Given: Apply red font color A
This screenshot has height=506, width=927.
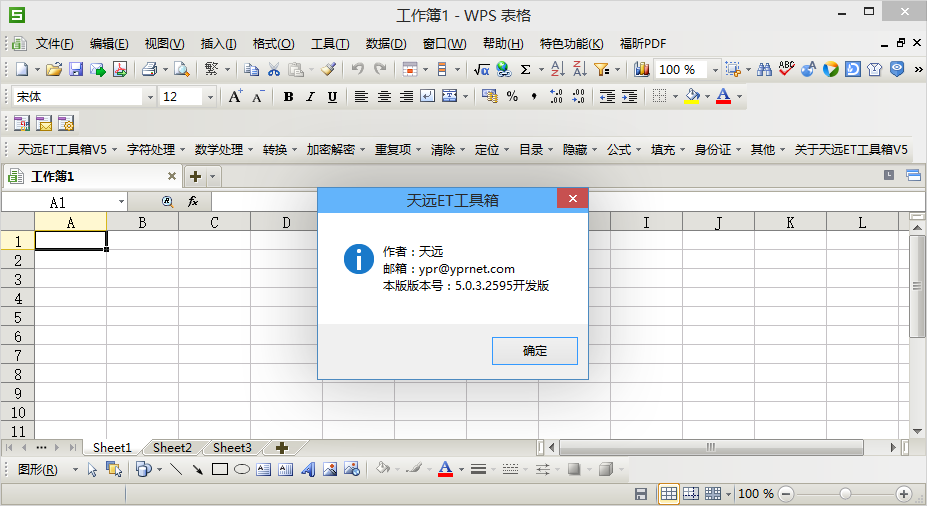Looking at the screenshot, I should [x=723, y=96].
